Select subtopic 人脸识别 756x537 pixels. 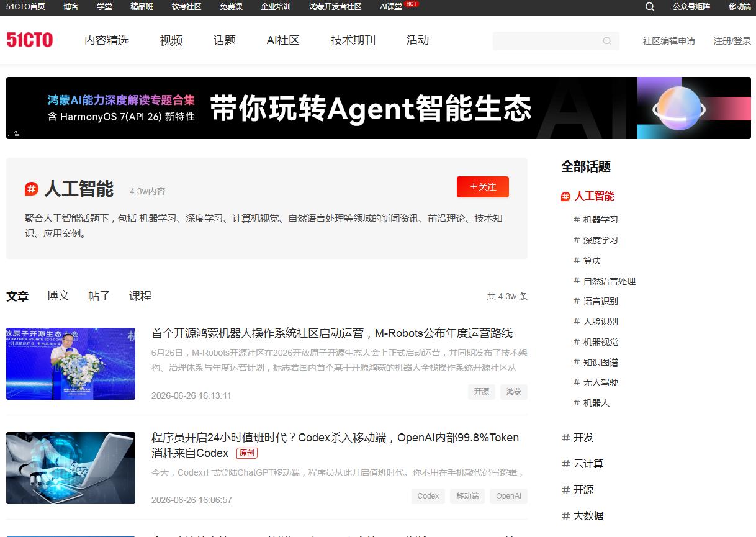(x=600, y=322)
